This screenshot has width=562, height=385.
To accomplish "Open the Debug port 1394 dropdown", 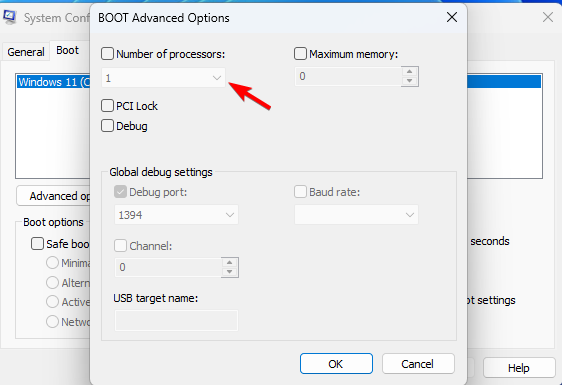I will [176, 215].
